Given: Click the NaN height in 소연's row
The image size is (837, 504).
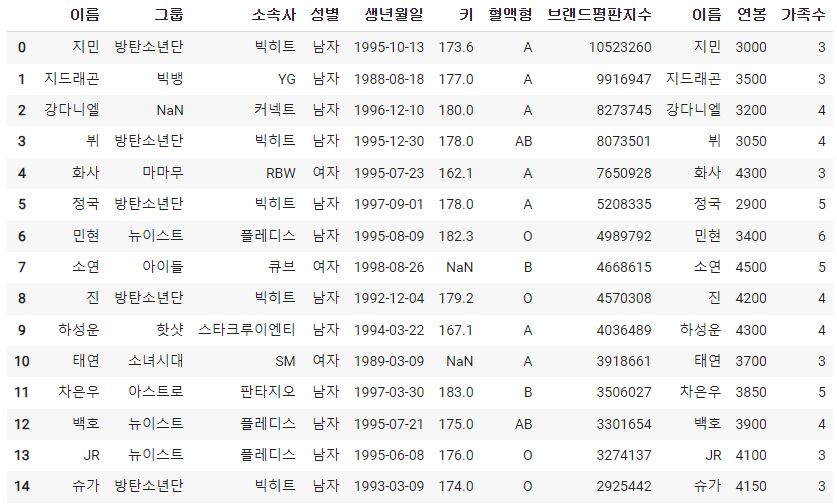Looking at the screenshot, I should point(460,267).
